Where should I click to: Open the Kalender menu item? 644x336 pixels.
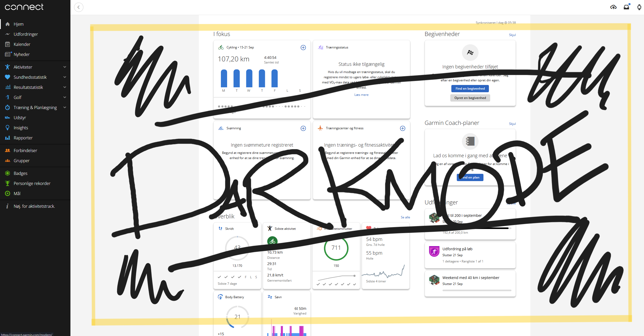(x=22, y=44)
